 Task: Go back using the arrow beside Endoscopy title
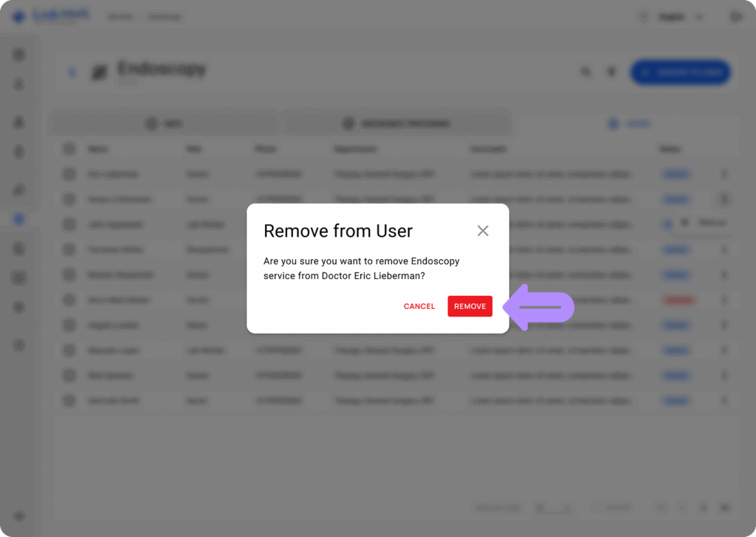pyautogui.click(x=72, y=72)
